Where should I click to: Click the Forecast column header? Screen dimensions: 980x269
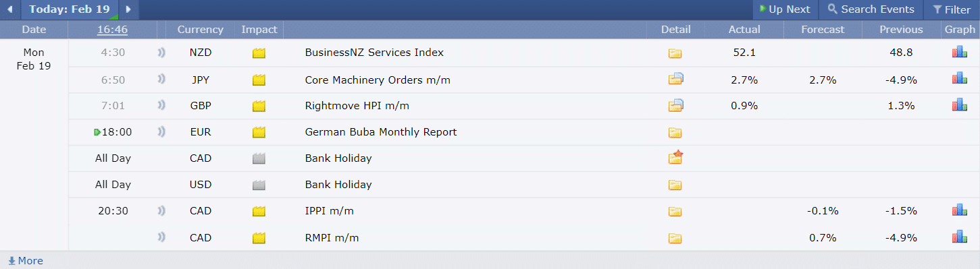click(823, 30)
